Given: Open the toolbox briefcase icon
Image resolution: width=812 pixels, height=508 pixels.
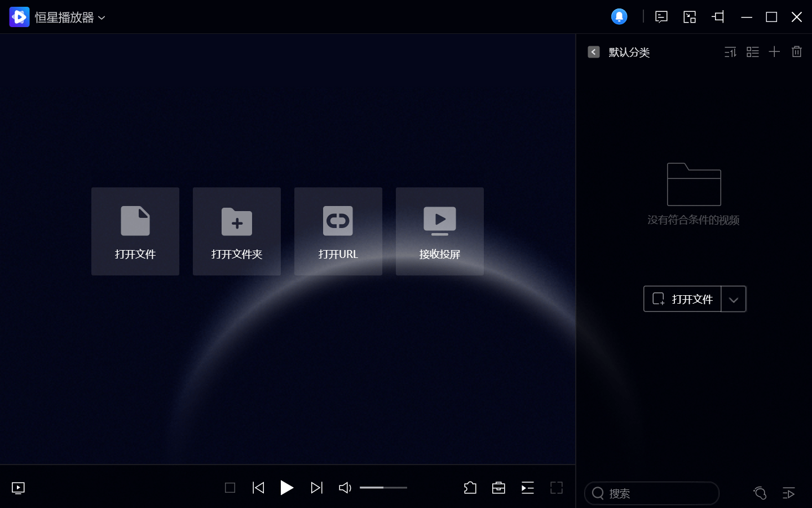Looking at the screenshot, I should (x=498, y=488).
